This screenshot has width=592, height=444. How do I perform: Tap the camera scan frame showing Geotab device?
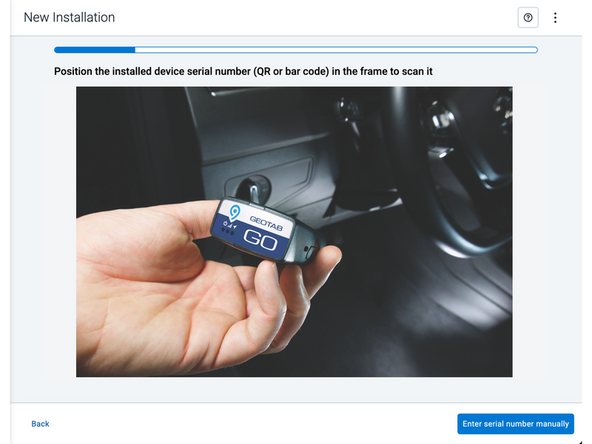[x=294, y=231]
